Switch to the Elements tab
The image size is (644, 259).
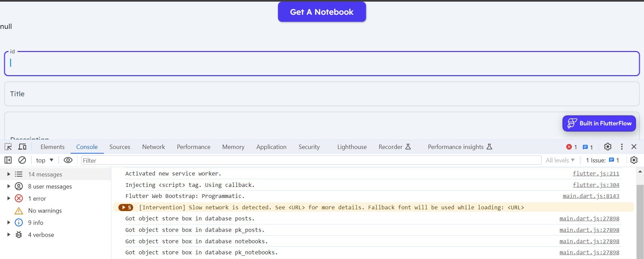pos(52,147)
